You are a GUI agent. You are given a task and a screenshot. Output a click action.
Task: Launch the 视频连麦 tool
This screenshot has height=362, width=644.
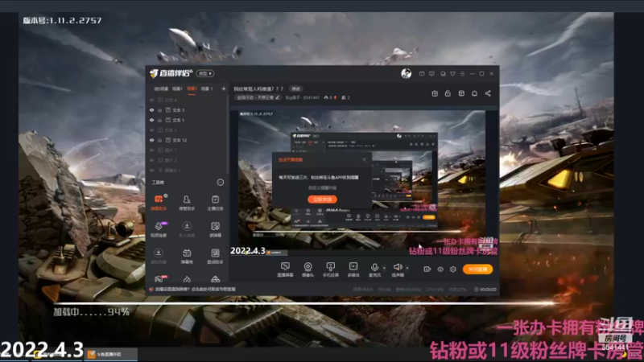coord(159,229)
